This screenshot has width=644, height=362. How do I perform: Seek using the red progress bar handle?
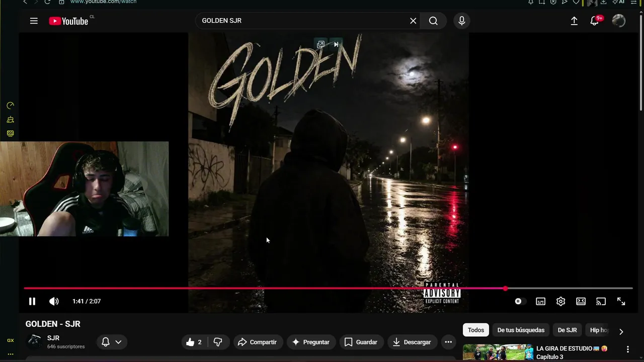(505, 289)
